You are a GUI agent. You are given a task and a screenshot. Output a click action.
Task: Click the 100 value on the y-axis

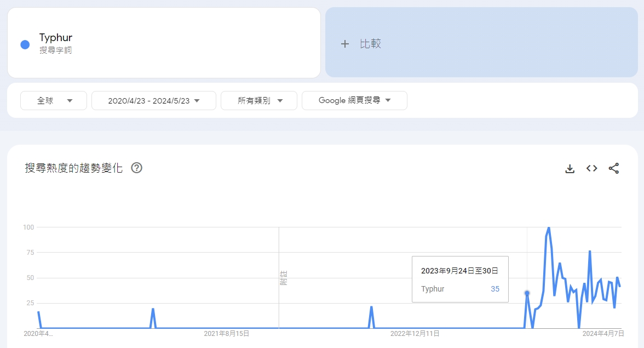[28, 227]
